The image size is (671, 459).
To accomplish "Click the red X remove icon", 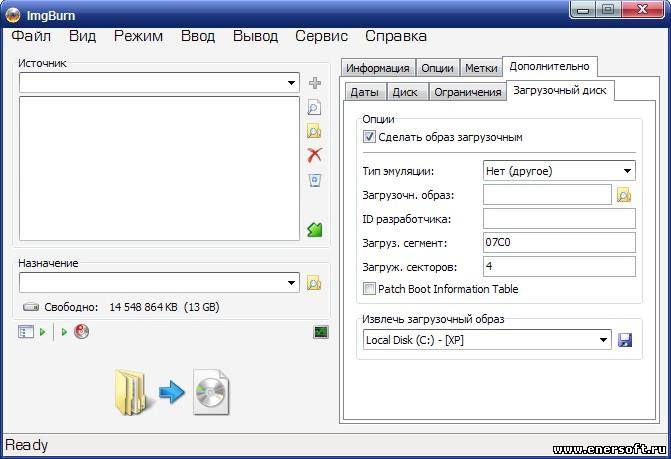I will (x=315, y=155).
